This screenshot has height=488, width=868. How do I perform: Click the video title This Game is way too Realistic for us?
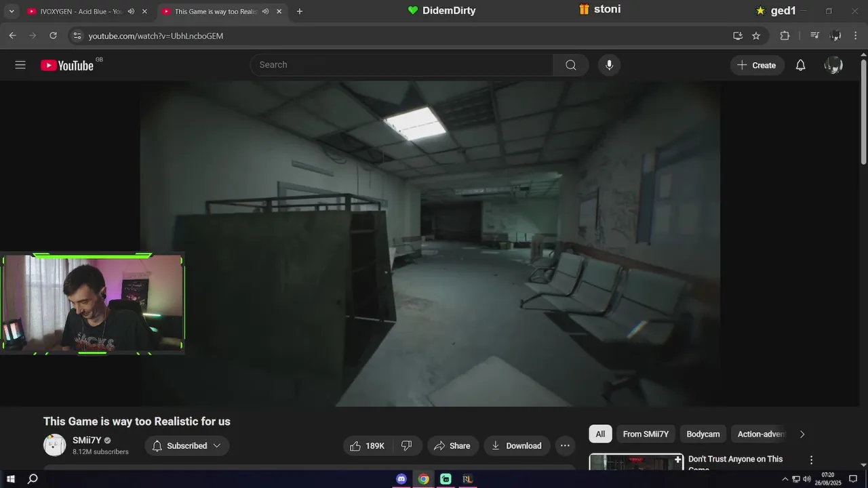pos(137,422)
